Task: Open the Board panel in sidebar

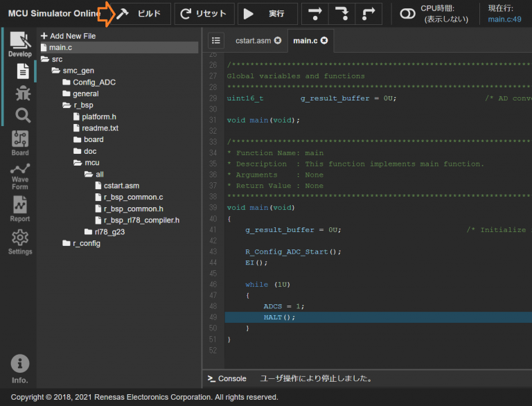Action: click(x=20, y=143)
